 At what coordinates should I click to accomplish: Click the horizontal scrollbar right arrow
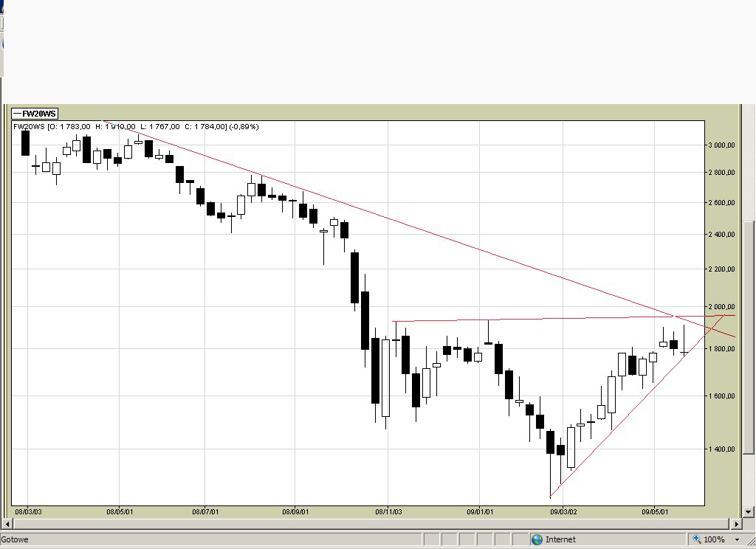pos(736,523)
